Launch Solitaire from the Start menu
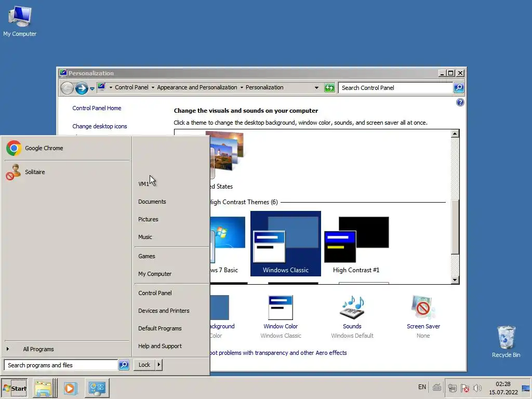Screen dimensions: 532x399 tap(67, 172)
